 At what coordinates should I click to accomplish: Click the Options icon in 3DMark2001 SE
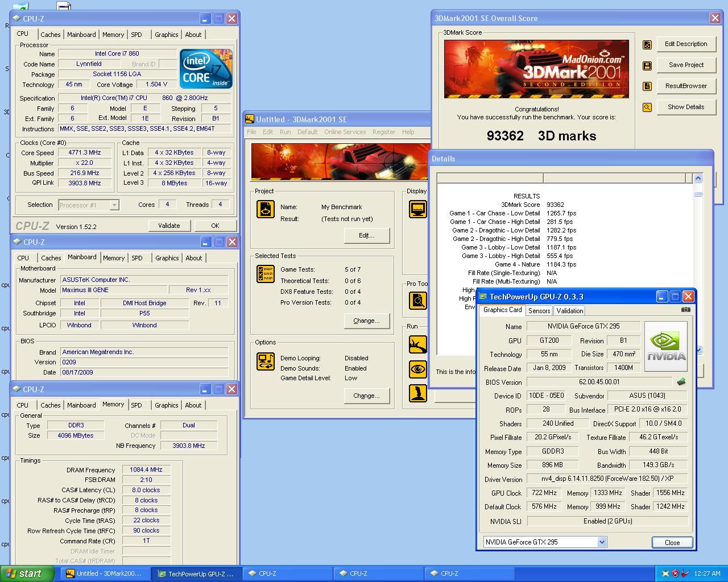pos(266,361)
